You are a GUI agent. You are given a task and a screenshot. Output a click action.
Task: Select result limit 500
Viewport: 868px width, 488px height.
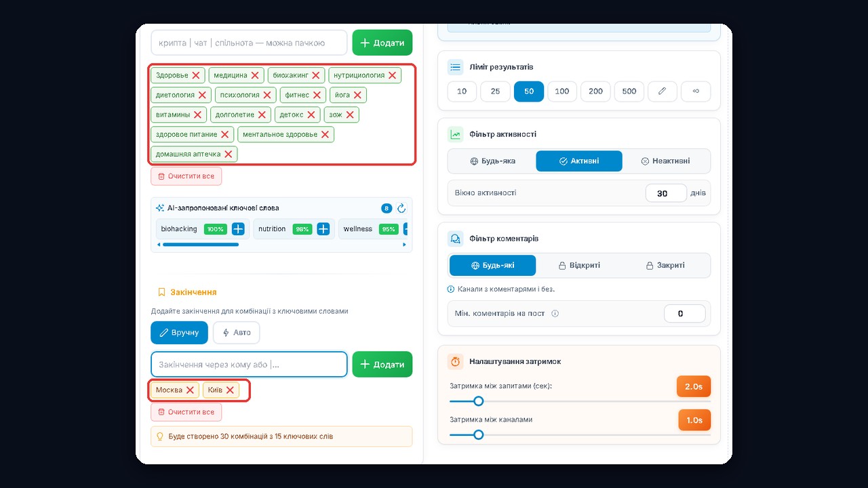pyautogui.click(x=629, y=91)
